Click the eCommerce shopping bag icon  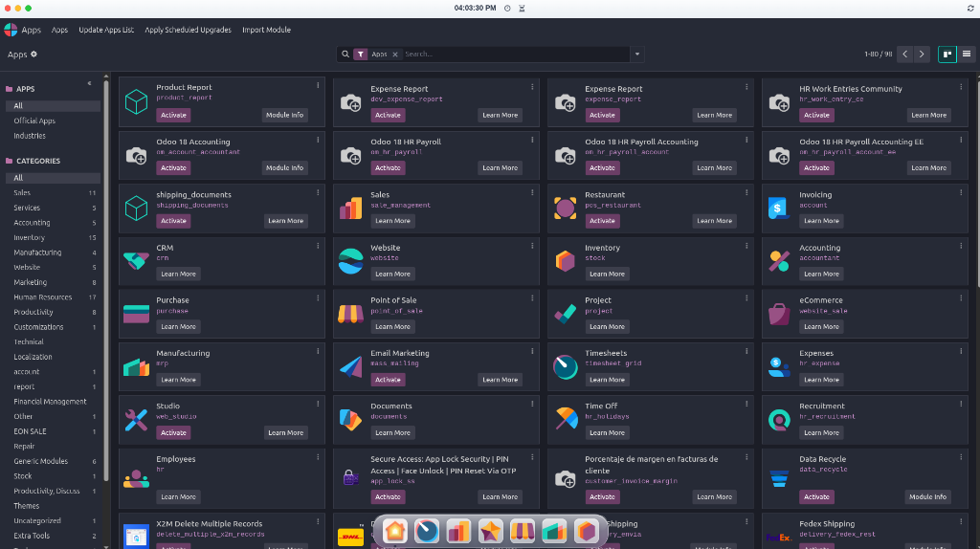click(x=779, y=314)
